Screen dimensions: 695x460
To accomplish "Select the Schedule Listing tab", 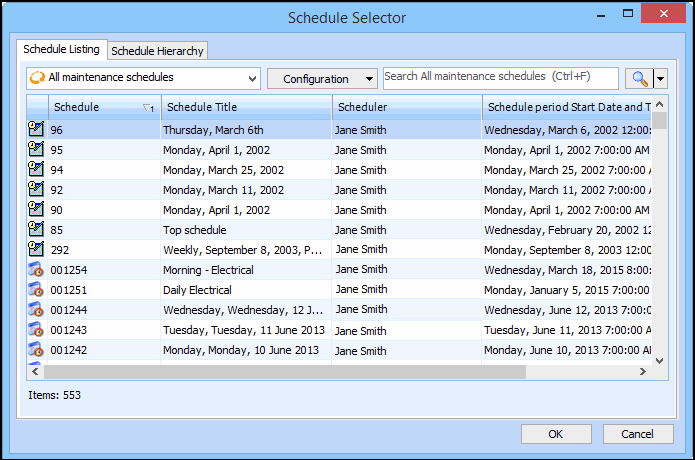I will click(62, 49).
